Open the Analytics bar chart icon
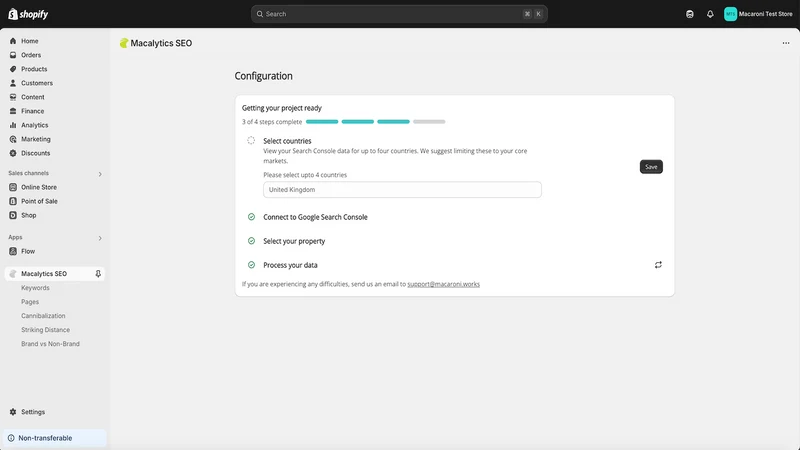Screen dimensions: 800x450 point(13,125)
